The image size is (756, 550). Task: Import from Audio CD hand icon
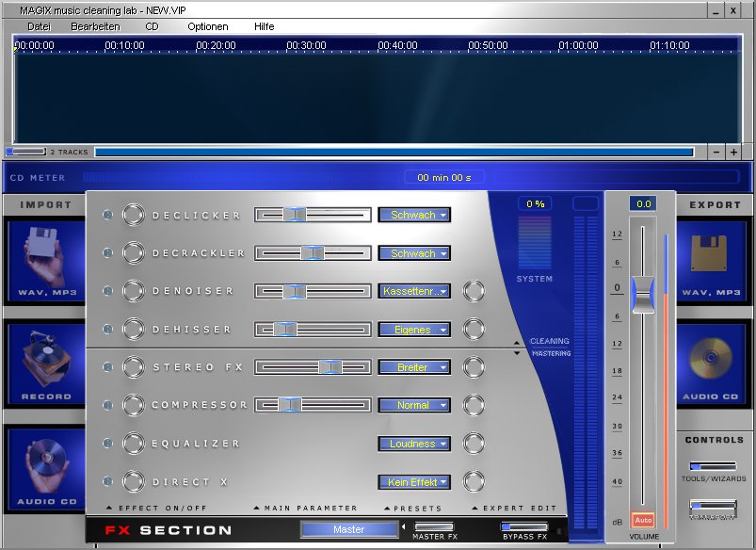click(x=46, y=469)
